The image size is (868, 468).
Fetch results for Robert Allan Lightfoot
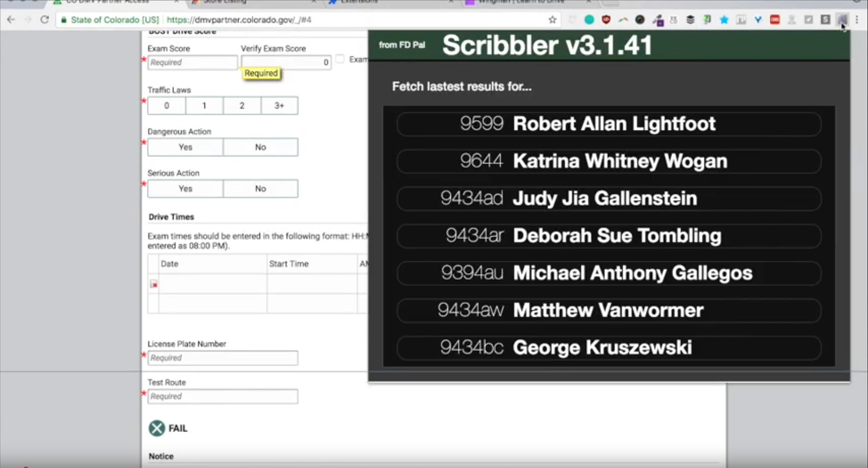coord(609,124)
